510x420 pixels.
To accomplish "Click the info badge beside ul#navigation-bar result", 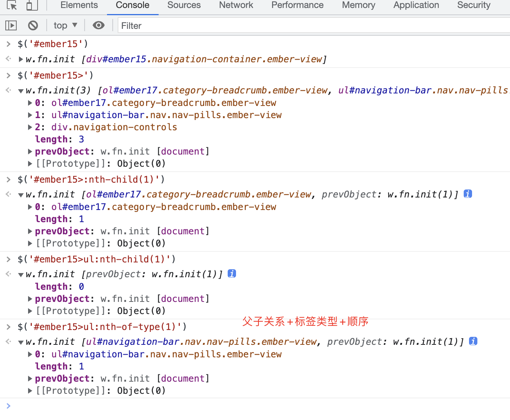I will [x=473, y=341].
